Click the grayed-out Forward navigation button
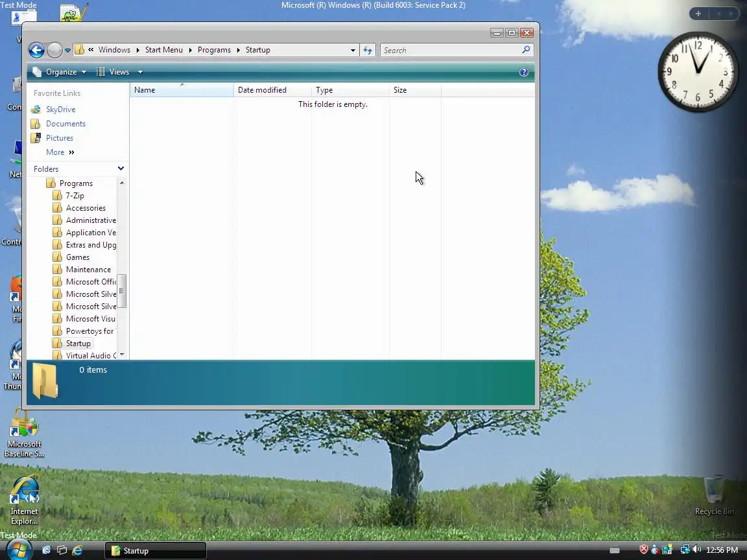 point(54,50)
